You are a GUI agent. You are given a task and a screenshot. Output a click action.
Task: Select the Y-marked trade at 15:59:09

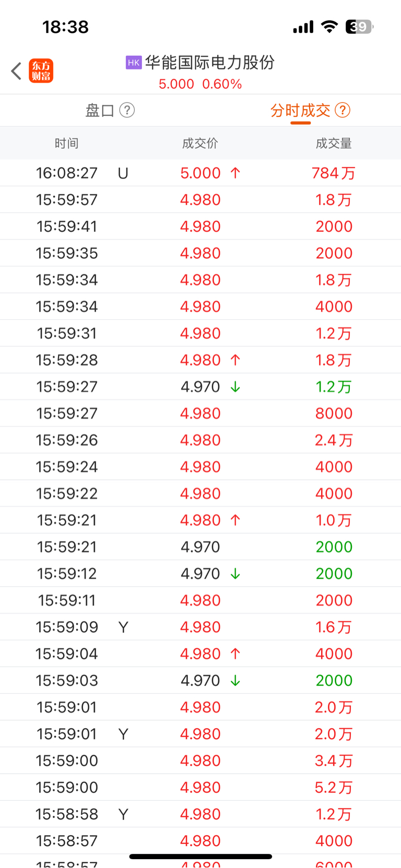[200, 627]
